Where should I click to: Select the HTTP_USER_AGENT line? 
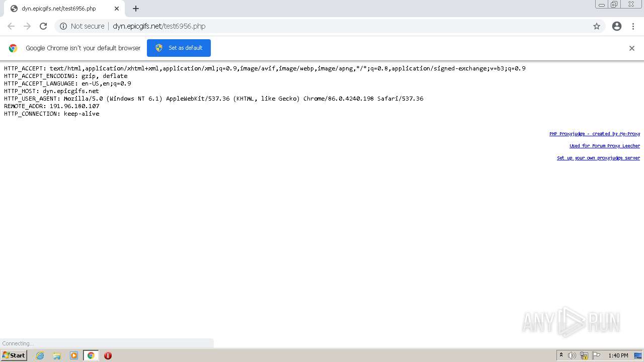pyautogui.click(x=214, y=99)
